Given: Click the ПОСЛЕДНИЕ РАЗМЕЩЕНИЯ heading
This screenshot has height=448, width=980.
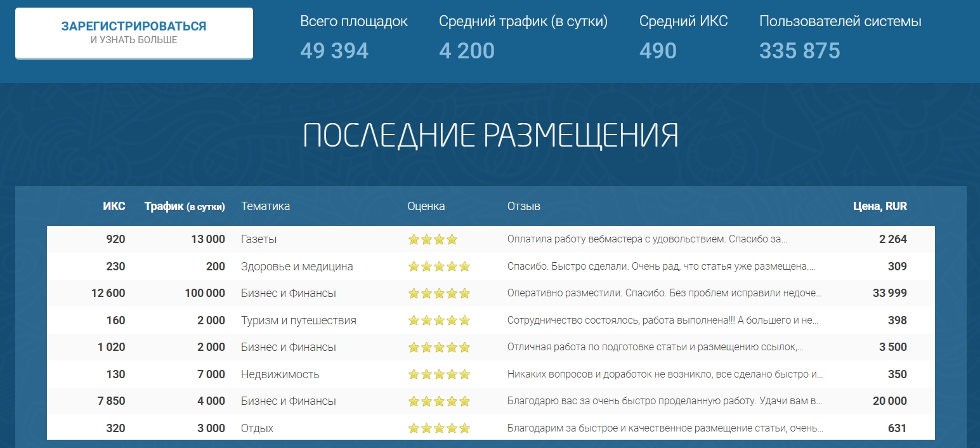Looking at the screenshot, I should pos(490,135).
